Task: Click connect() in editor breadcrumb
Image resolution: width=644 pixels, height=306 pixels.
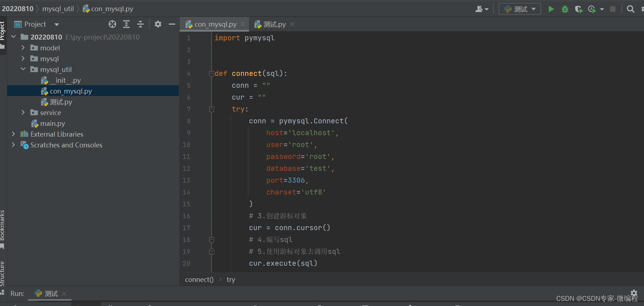Action: pyautogui.click(x=199, y=279)
